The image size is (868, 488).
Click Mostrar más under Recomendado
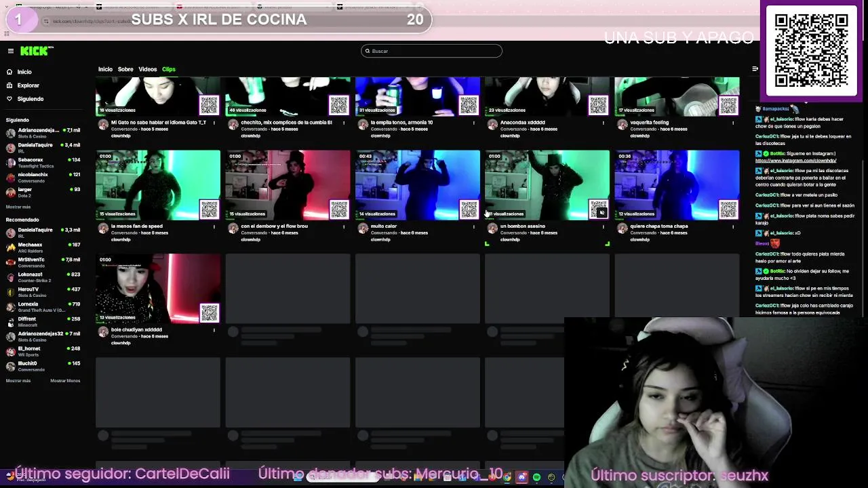pyautogui.click(x=18, y=381)
